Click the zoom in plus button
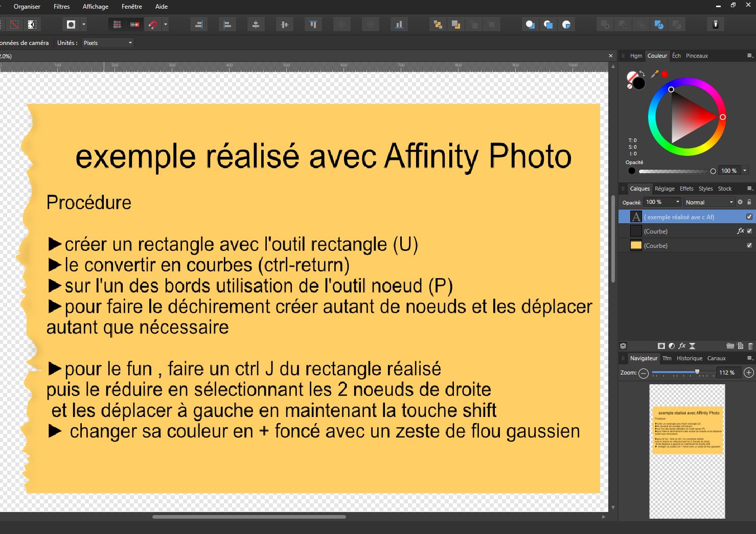Screen dimensions: 756x534 click(749, 373)
